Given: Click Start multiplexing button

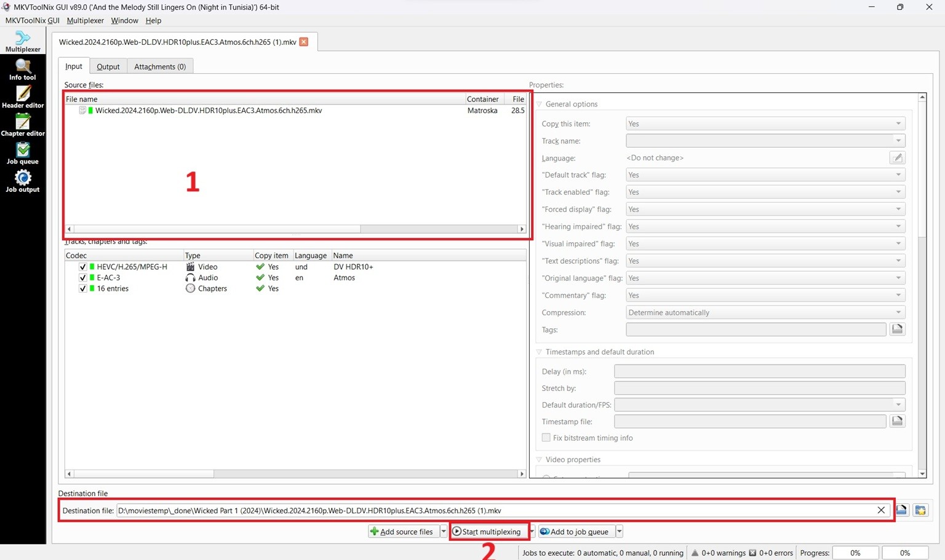Looking at the screenshot, I should pyautogui.click(x=487, y=532).
